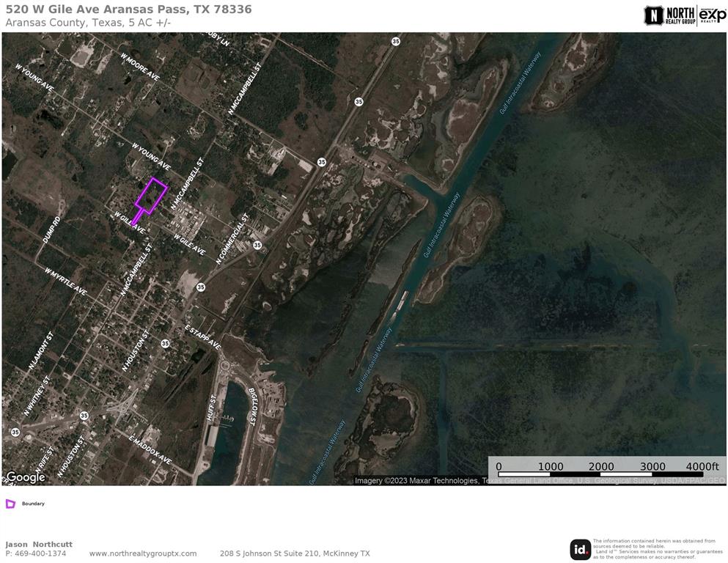This screenshot has width=728, height=563.
Task: Click the Route 35 shield at the map's top edge
Action: (395, 42)
